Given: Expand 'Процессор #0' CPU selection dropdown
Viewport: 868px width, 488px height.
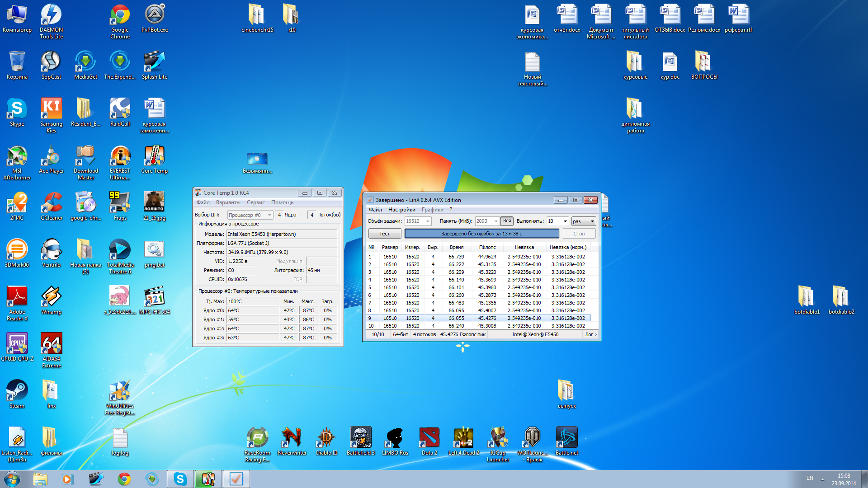Looking at the screenshot, I should tap(269, 215).
